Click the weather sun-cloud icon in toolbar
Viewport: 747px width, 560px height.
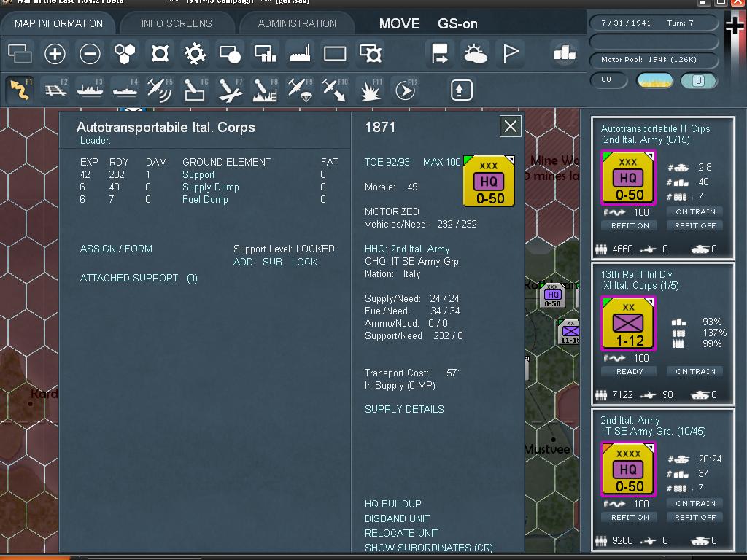(475, 53)
